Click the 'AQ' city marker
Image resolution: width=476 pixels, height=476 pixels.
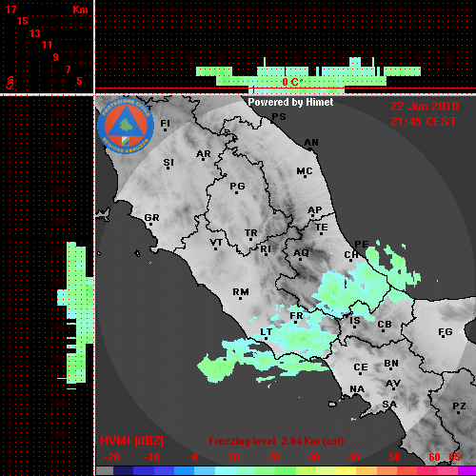[x=301, y=254]
